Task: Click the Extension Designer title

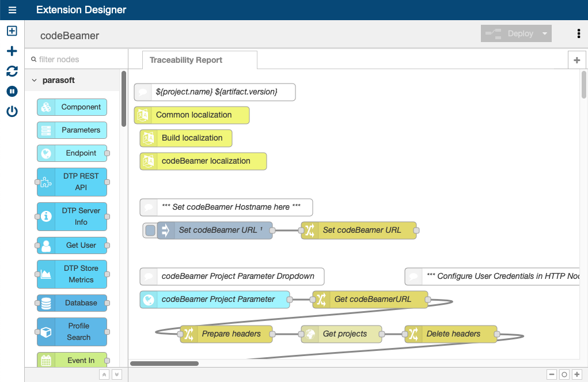Action: click(x=81, y=10)
